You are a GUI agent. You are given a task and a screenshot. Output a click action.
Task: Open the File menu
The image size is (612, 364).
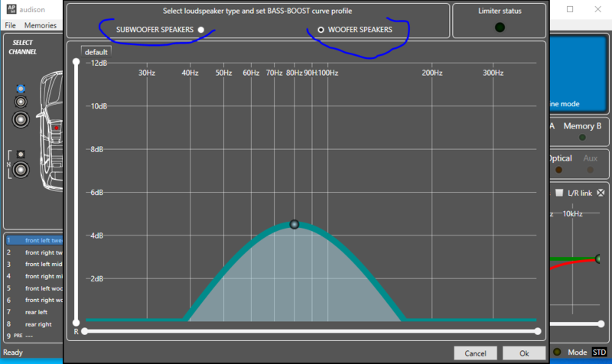[10, 25]
